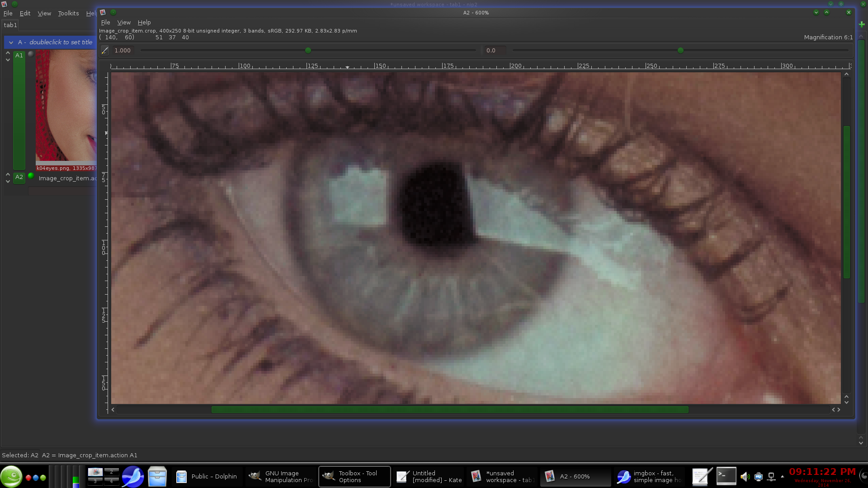Open the device notifier tray icon
868x488 pixels.
[759, 477]
